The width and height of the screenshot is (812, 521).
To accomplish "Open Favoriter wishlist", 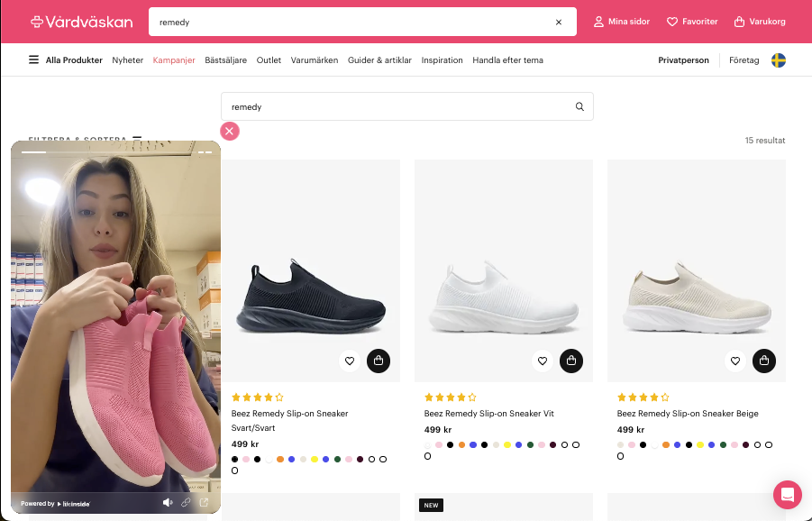I will (692, 22).
